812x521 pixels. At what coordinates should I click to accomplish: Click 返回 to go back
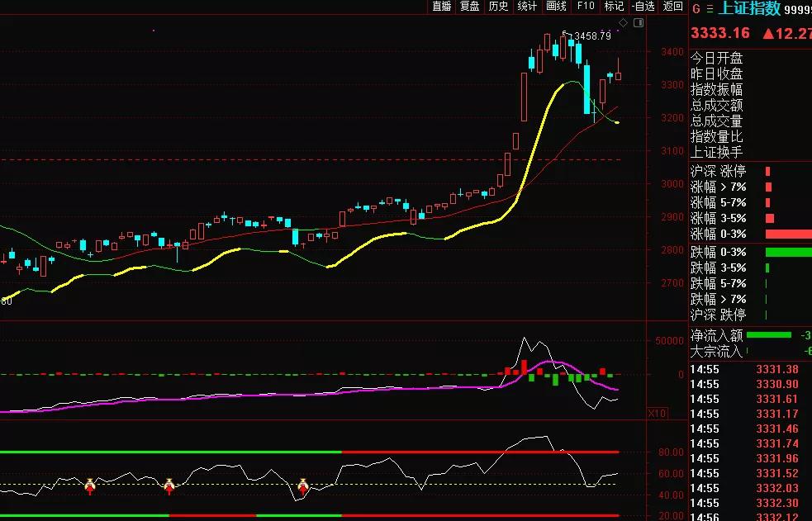pyautogui.click(x=672, y=6)
